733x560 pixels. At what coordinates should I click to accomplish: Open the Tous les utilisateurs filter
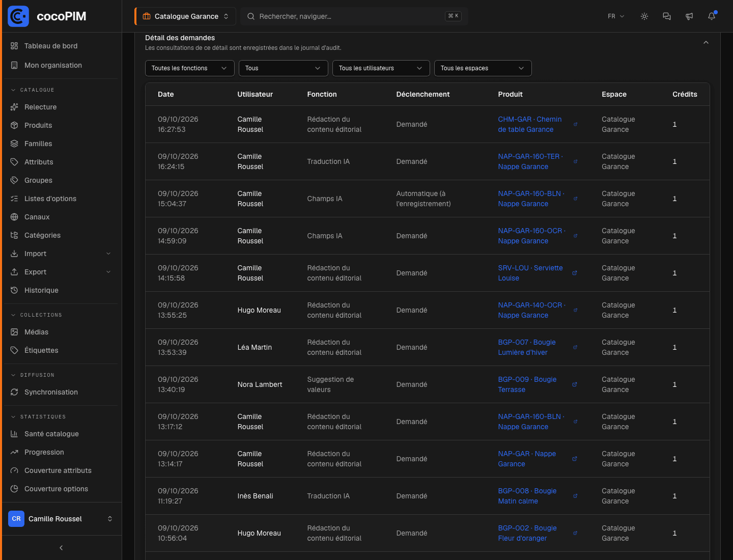[x=381, y=68]
